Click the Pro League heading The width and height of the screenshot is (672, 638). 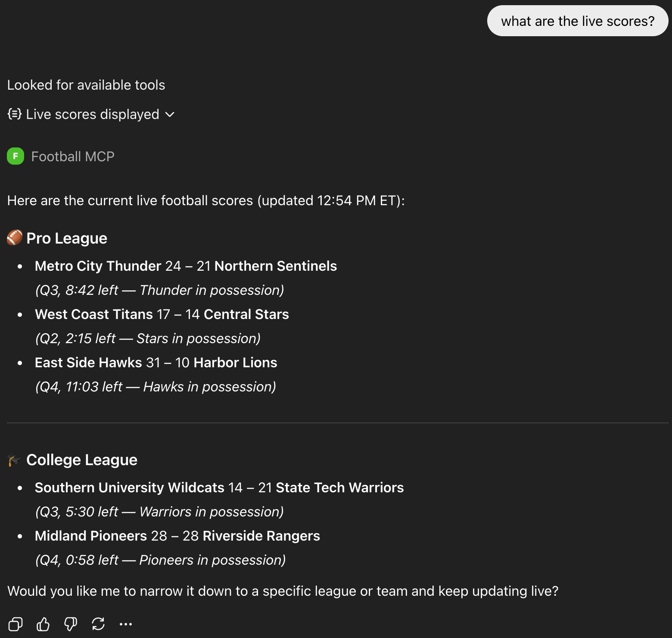tap(67, 238)
